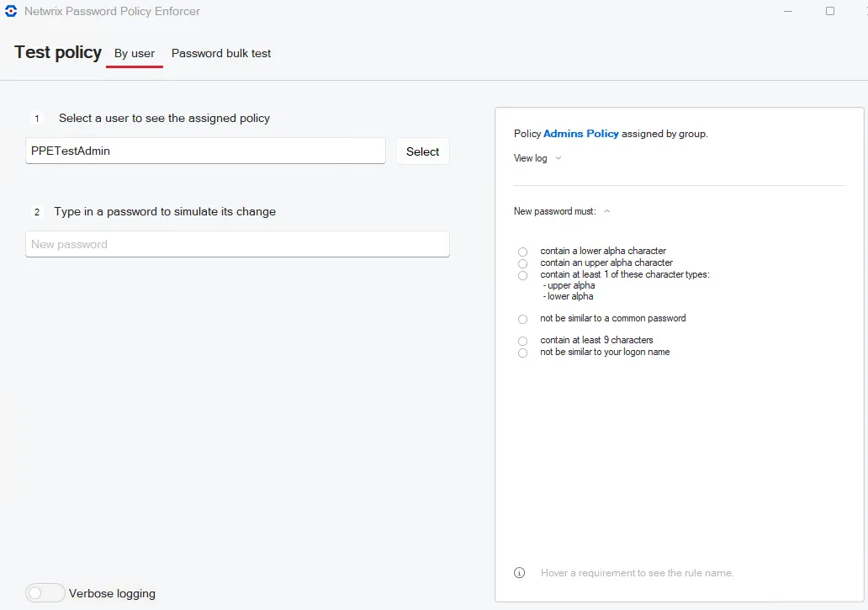The image size is (868, 610).
Task: Select the lower alpha character indicator
Action: coord(522,252)
